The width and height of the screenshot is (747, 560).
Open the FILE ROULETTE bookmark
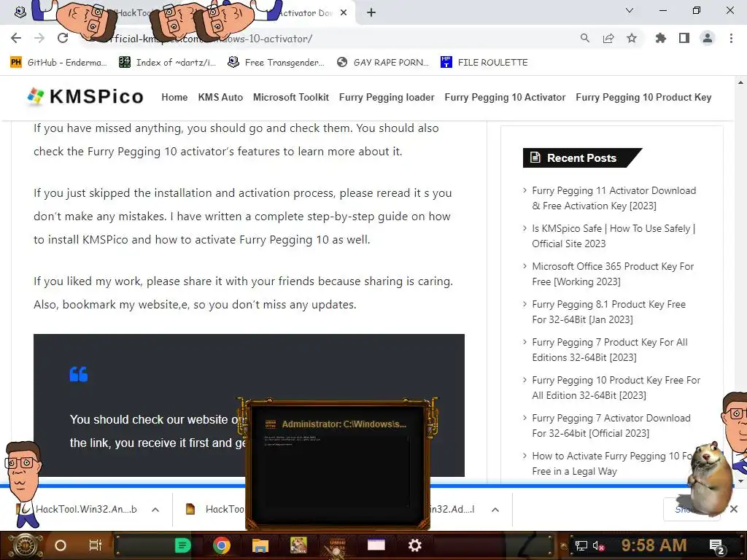pyautogui.click(x=484, y=63)
